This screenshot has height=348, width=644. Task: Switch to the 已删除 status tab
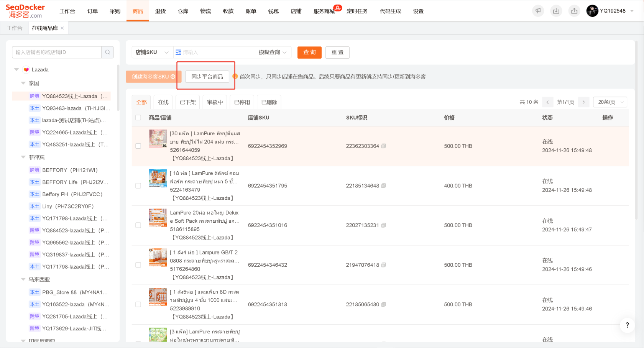[x=269, y=102]
